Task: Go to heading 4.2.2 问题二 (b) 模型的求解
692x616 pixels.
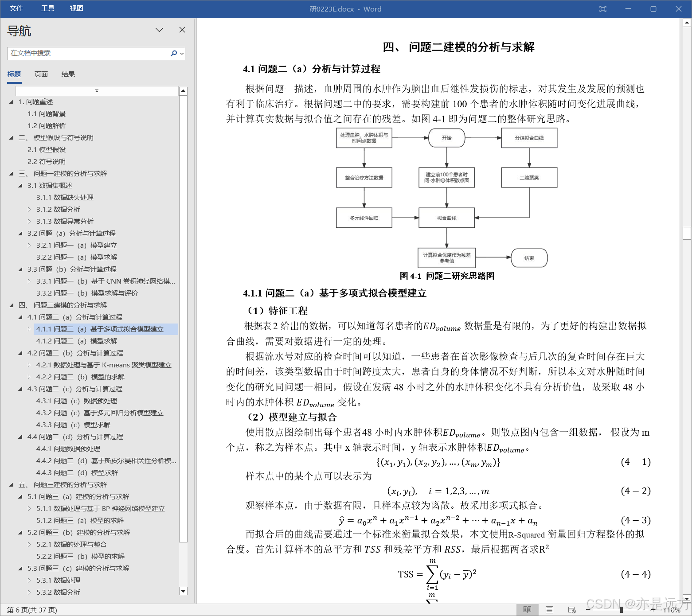Action: (x=80, y=377)
